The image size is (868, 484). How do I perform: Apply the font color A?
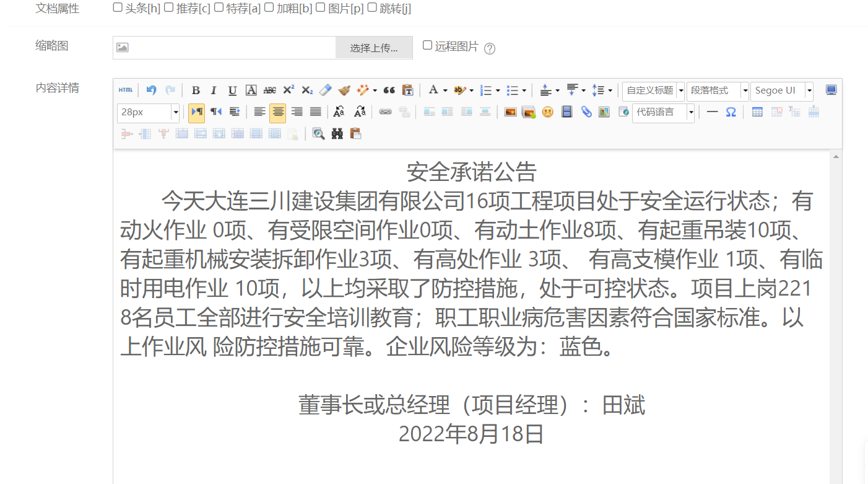tap(433, 90)
